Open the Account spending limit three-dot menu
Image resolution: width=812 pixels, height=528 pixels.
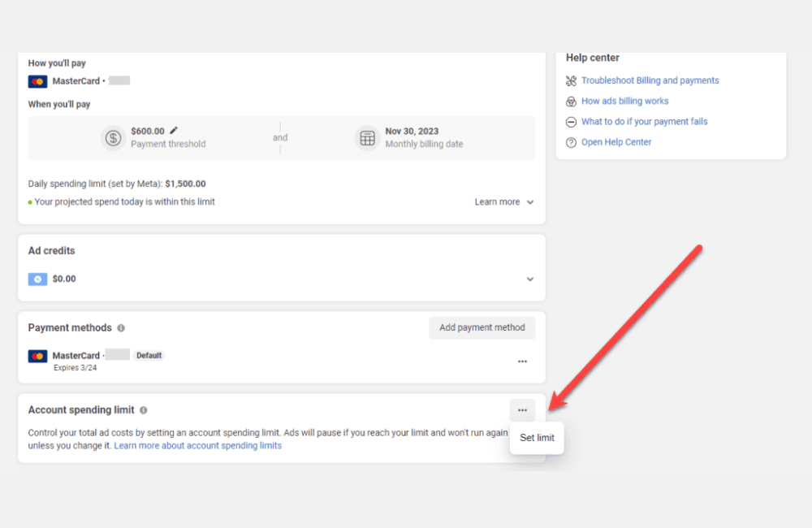pyautogui.click(x=522, y=410)
